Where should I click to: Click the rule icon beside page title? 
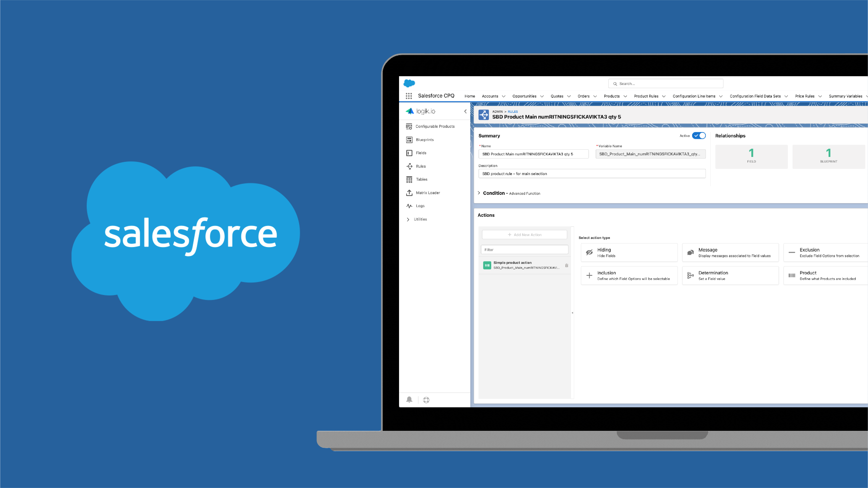[484, 115]
